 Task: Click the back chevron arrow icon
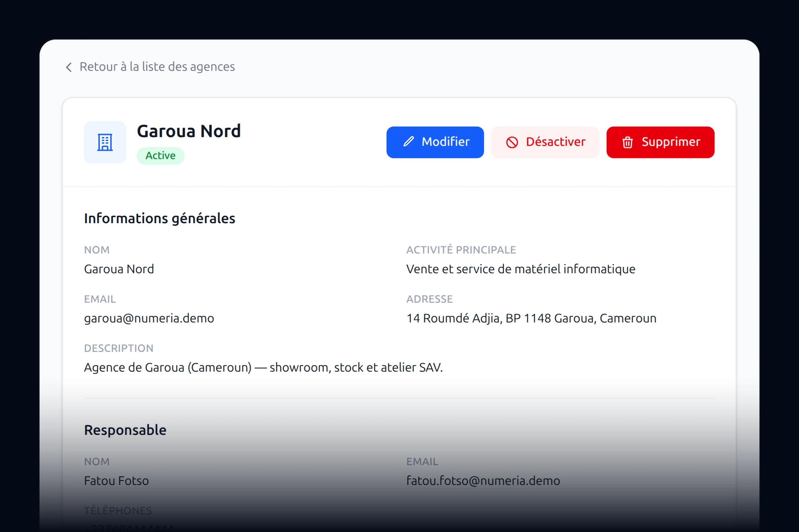click(69, 67)
